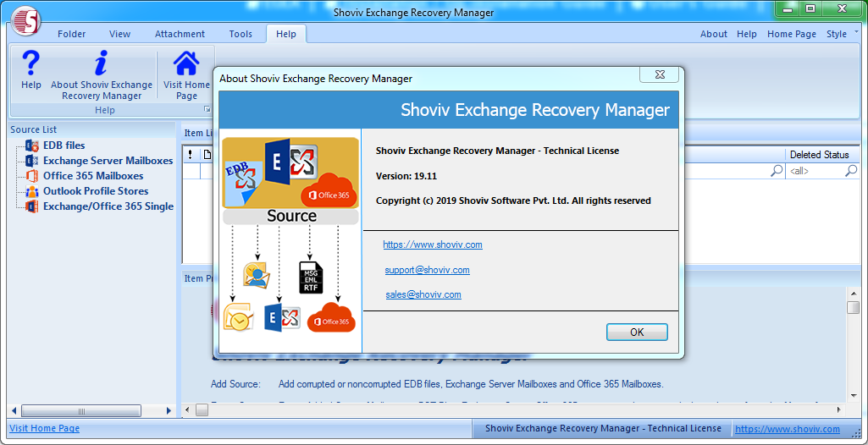Click the document icon column header
Screen dimensions: 868x445
207,155
